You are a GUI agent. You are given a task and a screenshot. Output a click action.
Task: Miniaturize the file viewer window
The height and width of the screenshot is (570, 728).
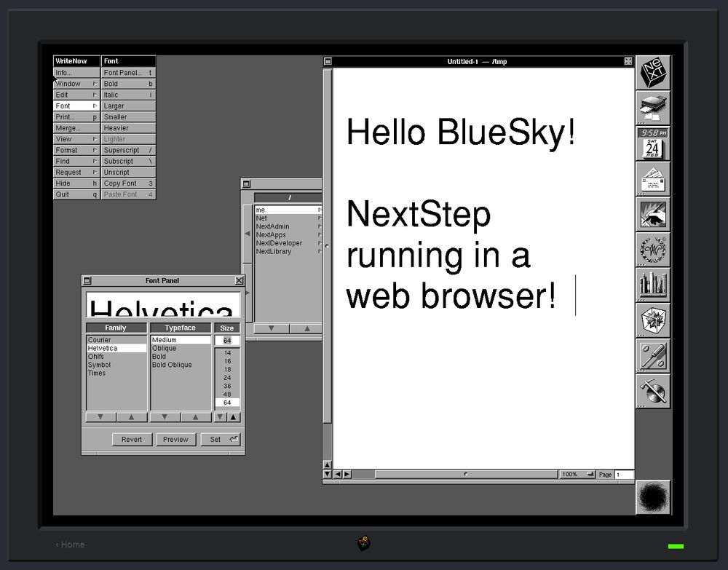point(247,183)
